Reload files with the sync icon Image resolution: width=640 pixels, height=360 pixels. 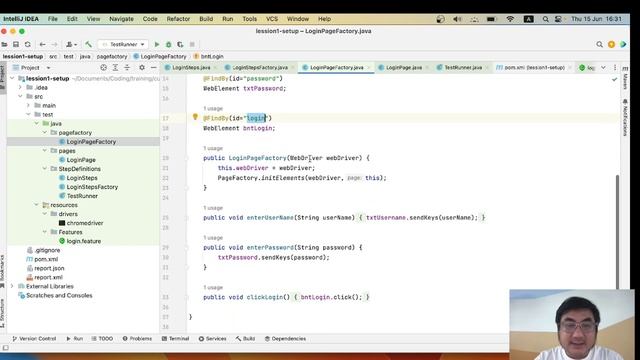pos(27,44)
